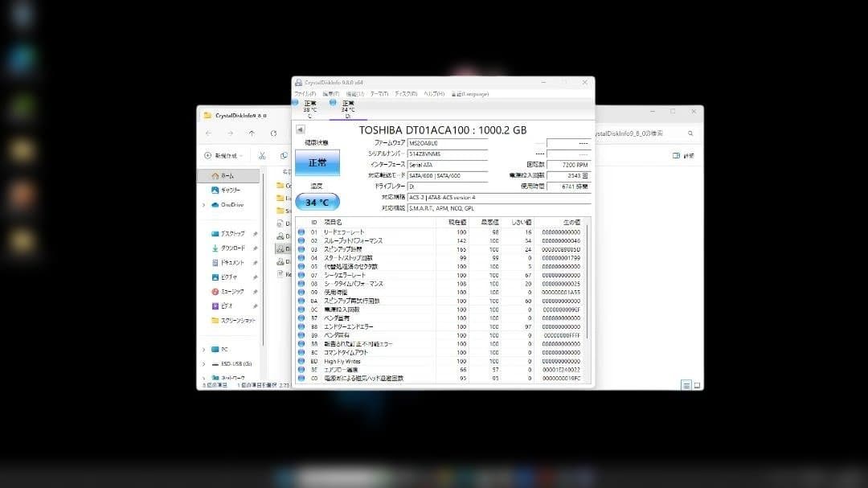
Task: Click the cut scissors icon in Explorer toolbar
Action: point(262,156)
